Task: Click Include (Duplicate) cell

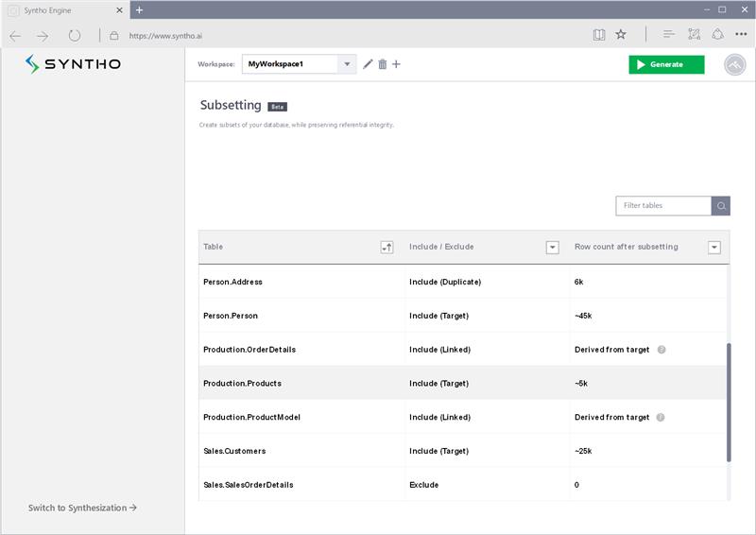Action: pos(445,282)
